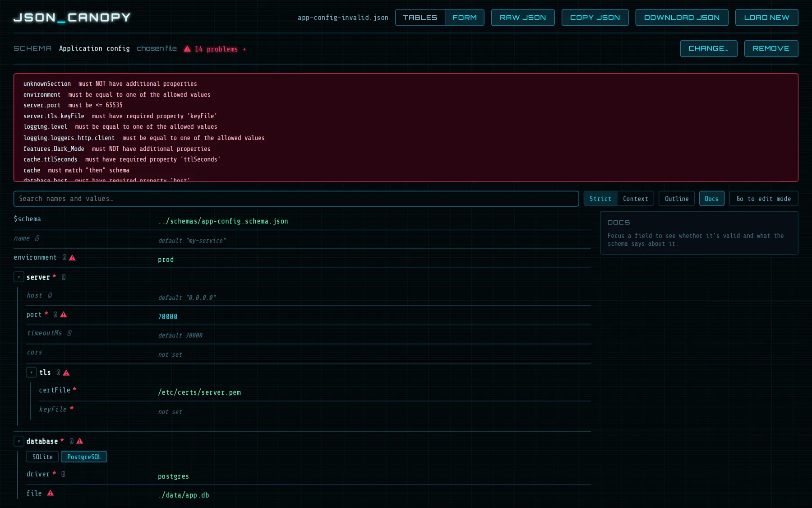Switch to the Form view
Viewport: 812px width, 508px height.
point(464,18)
